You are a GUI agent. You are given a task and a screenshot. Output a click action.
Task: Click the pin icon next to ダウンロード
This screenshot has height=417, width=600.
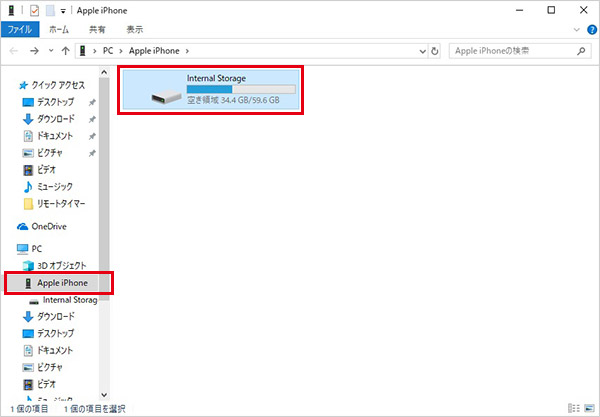tap(92, 119)
